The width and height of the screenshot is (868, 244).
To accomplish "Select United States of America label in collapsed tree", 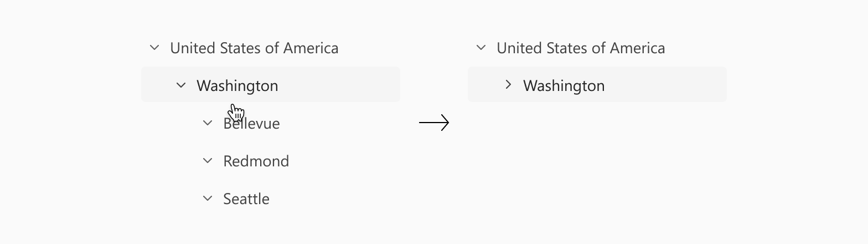I will [x=581, y=48].
